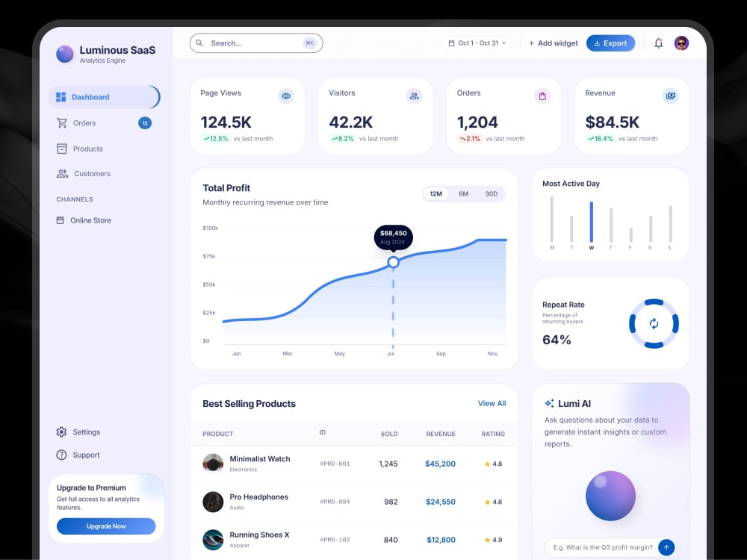
Task: Click the Products box icon in sidebar
Action: click(x=62, y=149)
